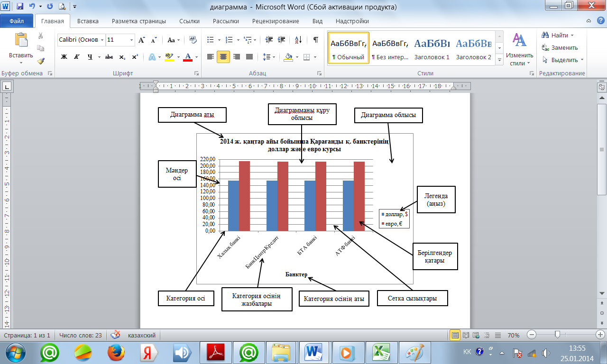
Task: Open Excel from the Windows taskbar
Action: [381, 353]
